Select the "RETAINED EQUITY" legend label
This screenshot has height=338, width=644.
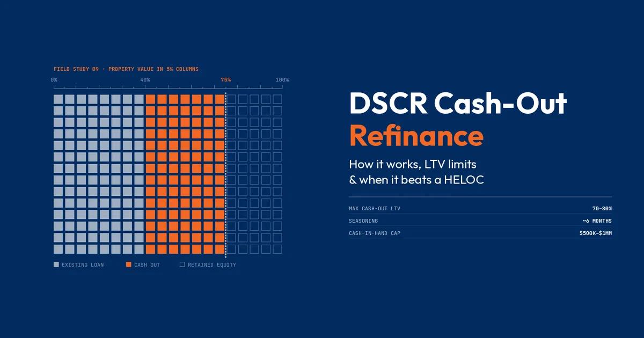point(212,265)
